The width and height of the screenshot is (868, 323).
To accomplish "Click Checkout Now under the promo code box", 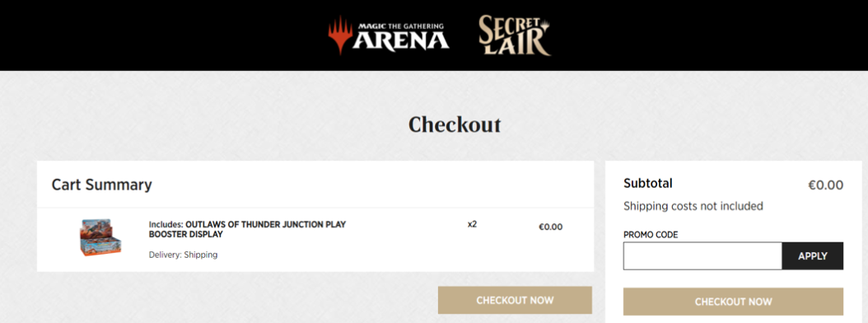I will click(733, 302).
